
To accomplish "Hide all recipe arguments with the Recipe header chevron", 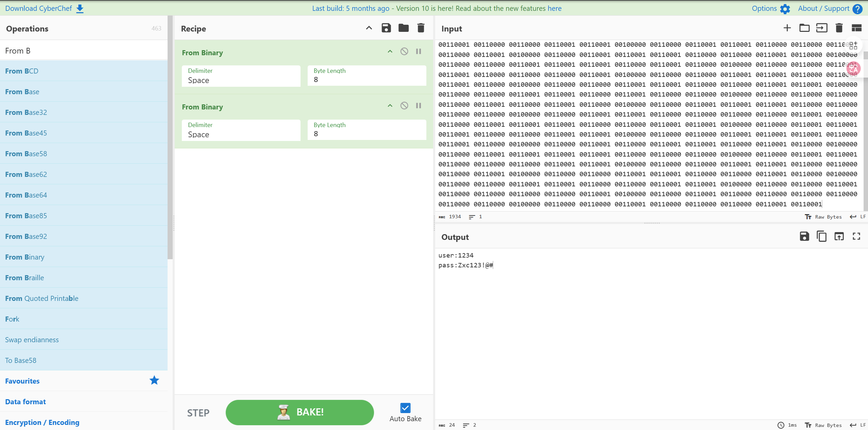I will (369, 28).
